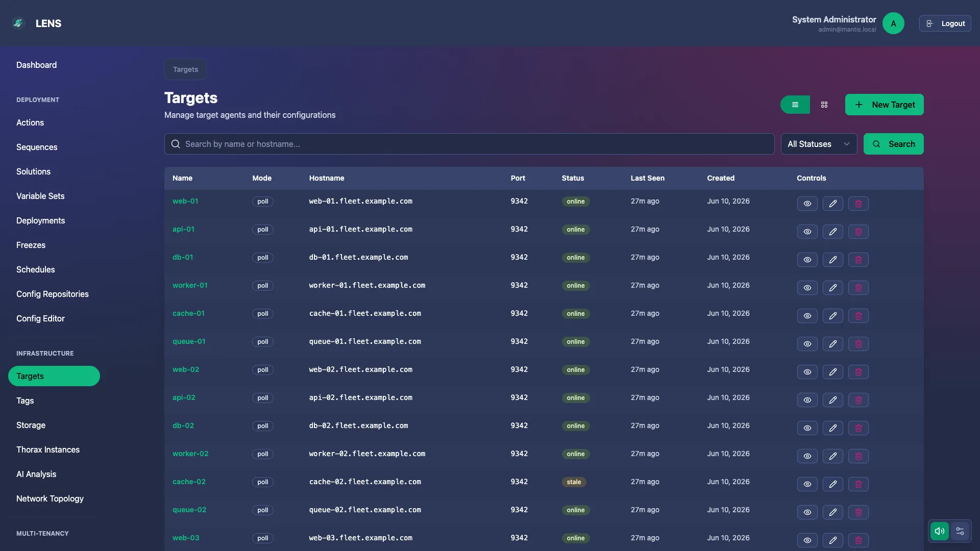Delete the db-02 target

[x=859, y=428]
